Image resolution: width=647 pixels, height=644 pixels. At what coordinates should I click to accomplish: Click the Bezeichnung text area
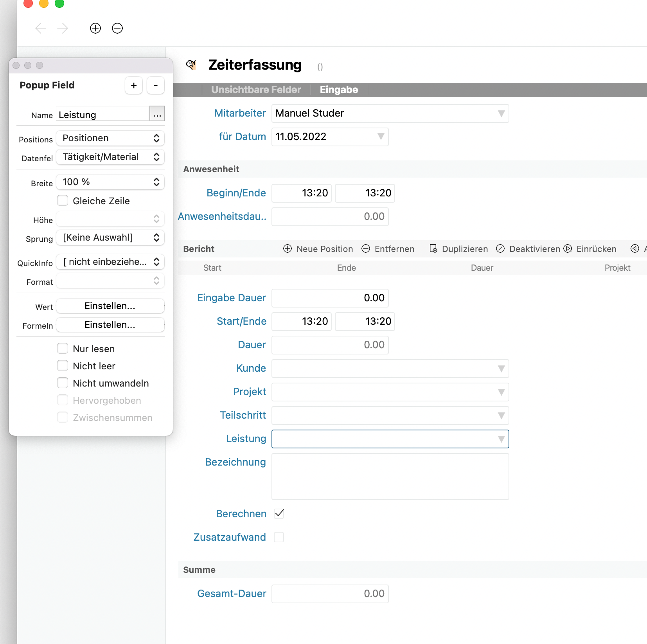390,476
